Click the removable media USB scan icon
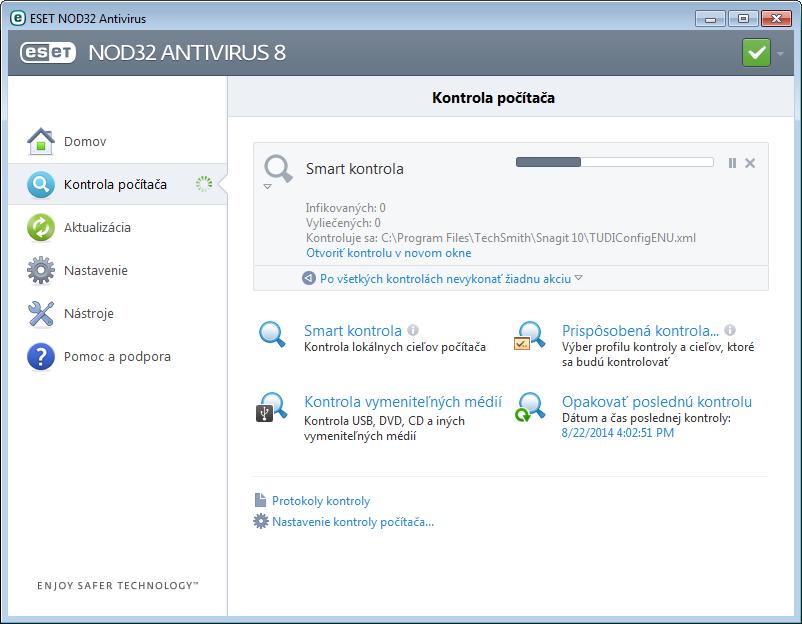 tap(272, 407)
